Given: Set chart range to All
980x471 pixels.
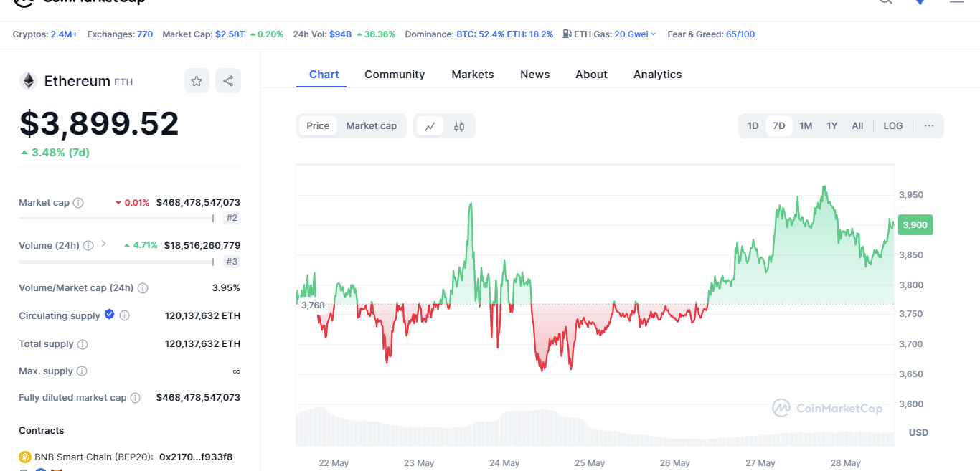Looking at the screenshot, I should 857,126.
